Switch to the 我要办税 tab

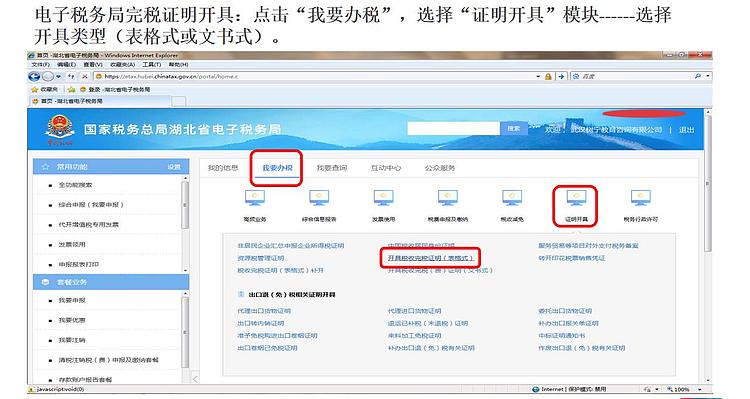[277, 168]
